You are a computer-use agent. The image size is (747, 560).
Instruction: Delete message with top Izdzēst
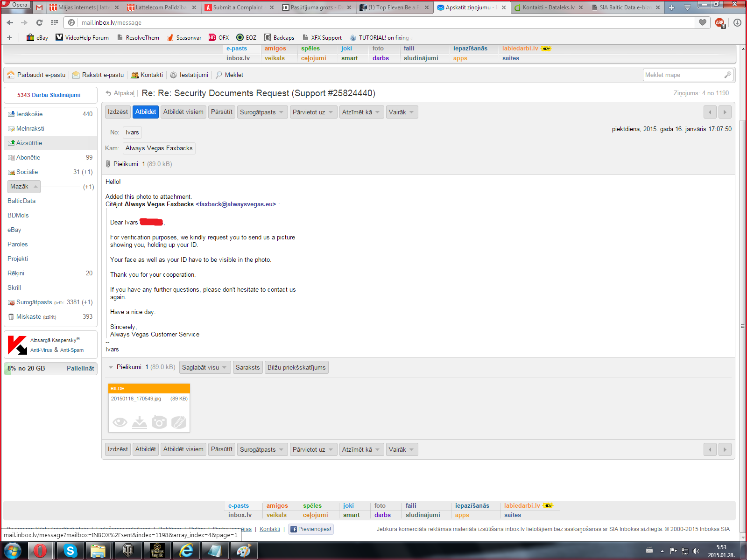(x=118, y=112)
